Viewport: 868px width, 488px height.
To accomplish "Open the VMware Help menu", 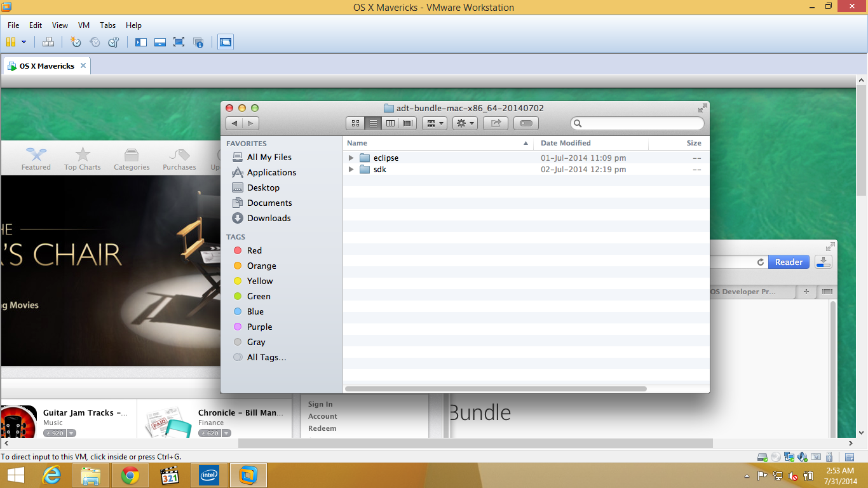I will tap(133, 25).
